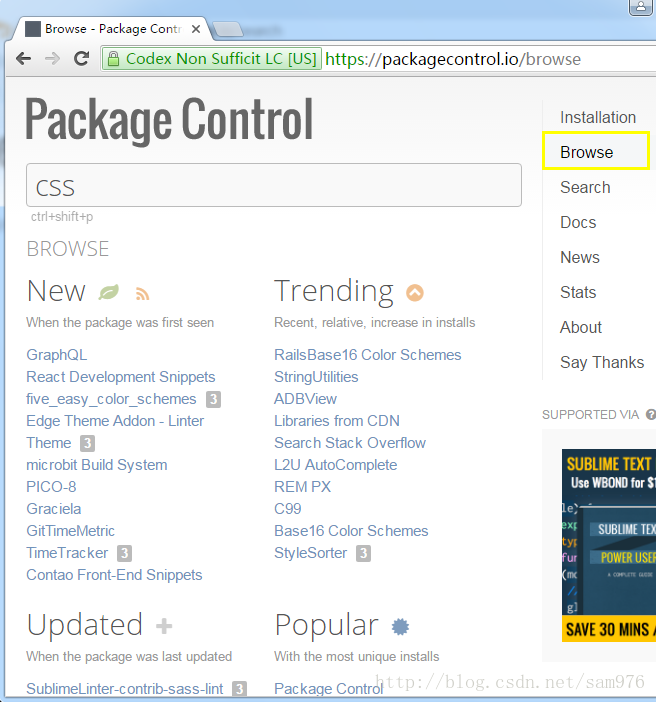This screenshot has height=702, width=656.
Task: Click the address bar URL
Action: tap(453, 59)
